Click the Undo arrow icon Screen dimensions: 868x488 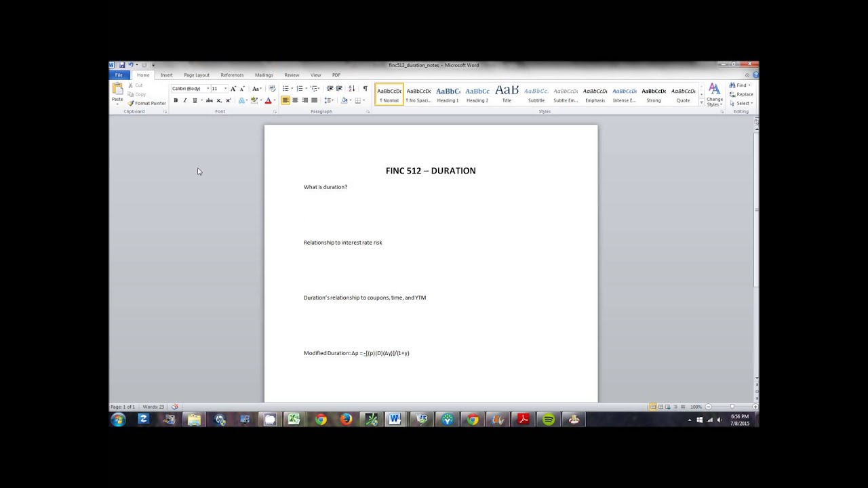click(130, 65)
